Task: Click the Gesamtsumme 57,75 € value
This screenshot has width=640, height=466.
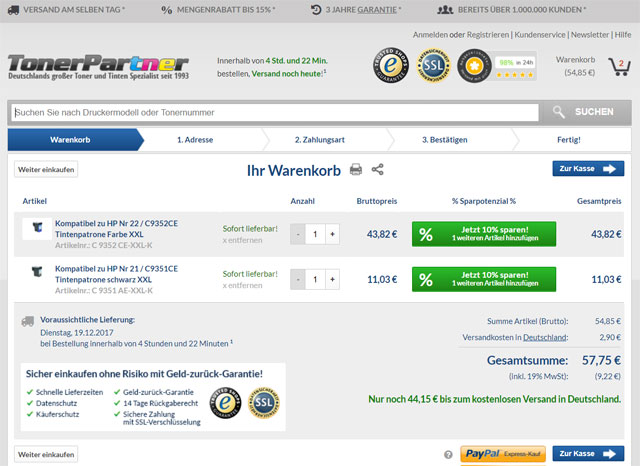Action: pos(601,360)
